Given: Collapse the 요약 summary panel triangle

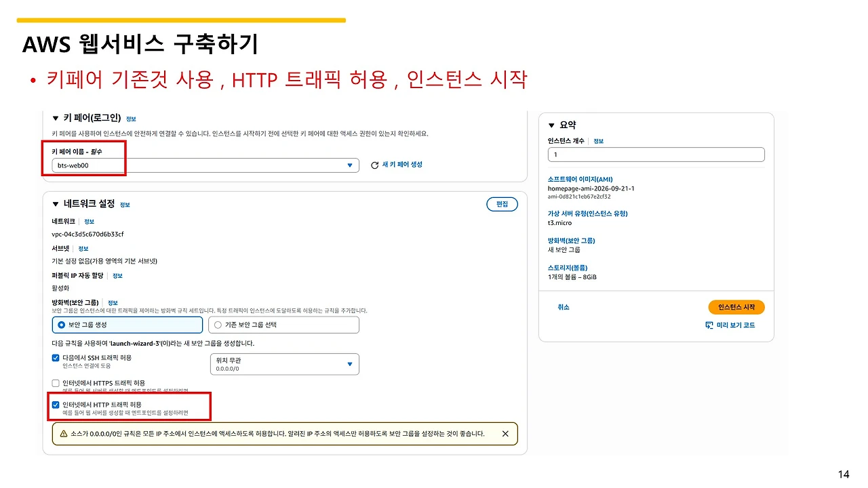Looking at the screenshot, I should [x=551, y=125].
